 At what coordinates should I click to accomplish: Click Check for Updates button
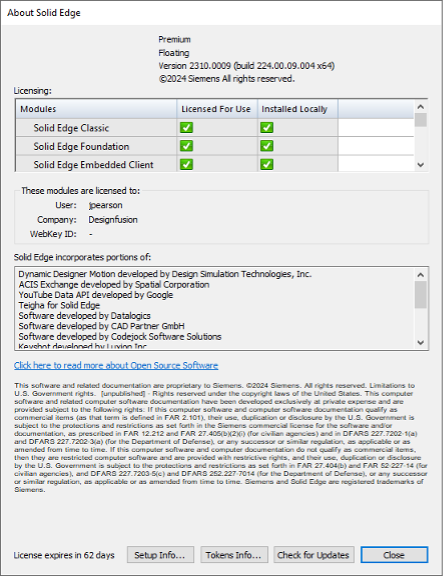[x=314, y=555]
